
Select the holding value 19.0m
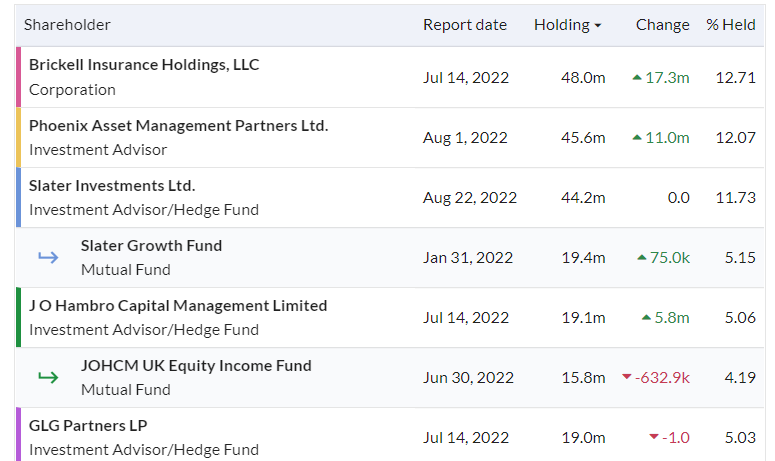tap(583, 438)
